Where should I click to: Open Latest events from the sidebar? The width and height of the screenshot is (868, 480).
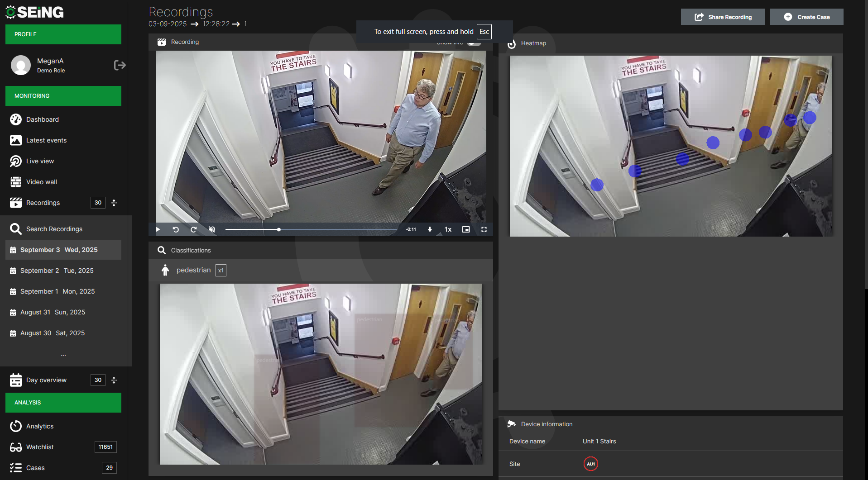coord(46,140)
